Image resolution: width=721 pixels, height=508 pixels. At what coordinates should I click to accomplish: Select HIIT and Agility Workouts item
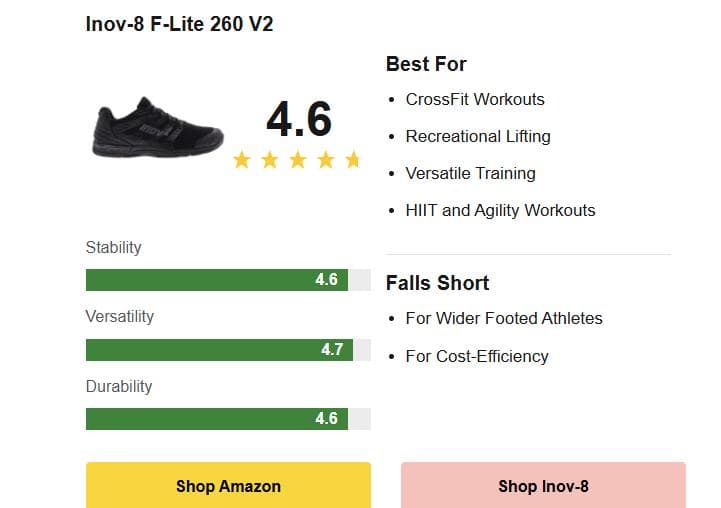point(500,210)
